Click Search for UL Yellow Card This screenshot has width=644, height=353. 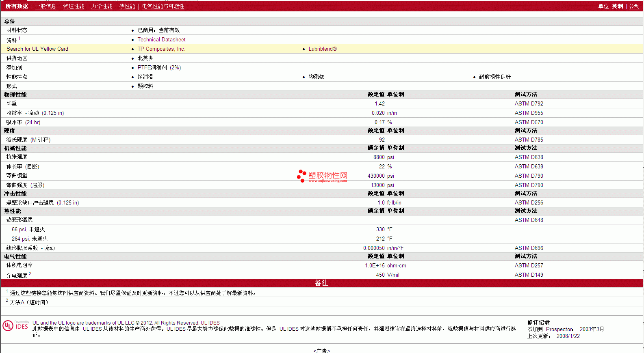click(37, 49)
